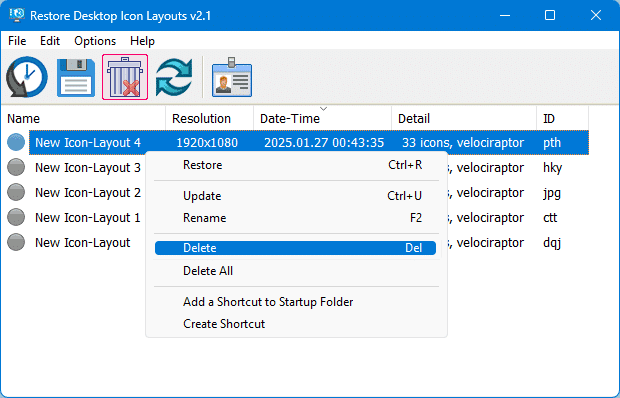Click the app icon in title bar
The width and height of the screenshot is (620, 398).
(17, 15)
